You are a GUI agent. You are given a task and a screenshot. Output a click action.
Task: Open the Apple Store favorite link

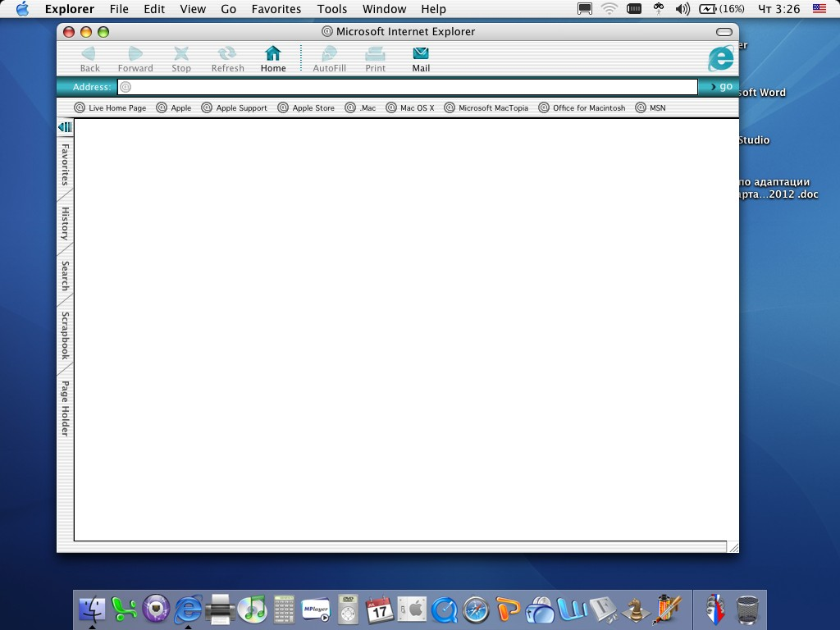(306, 107)
